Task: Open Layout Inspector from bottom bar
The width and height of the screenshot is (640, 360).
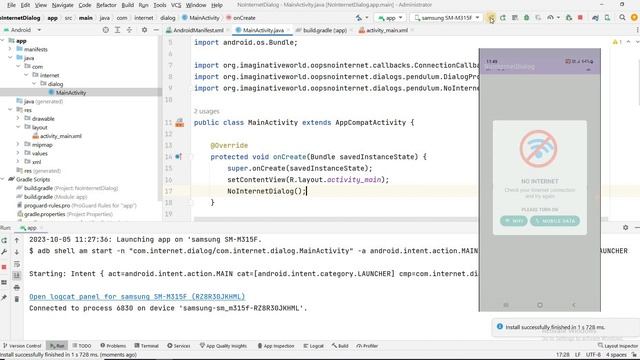Action: tap(618, 346)
